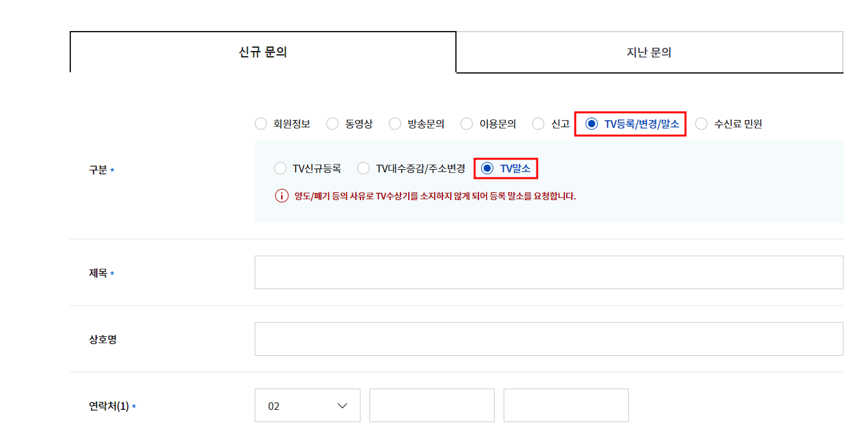Choose the 수신료 민원 category
Screen dimensions: 868x437
[702, 123]
